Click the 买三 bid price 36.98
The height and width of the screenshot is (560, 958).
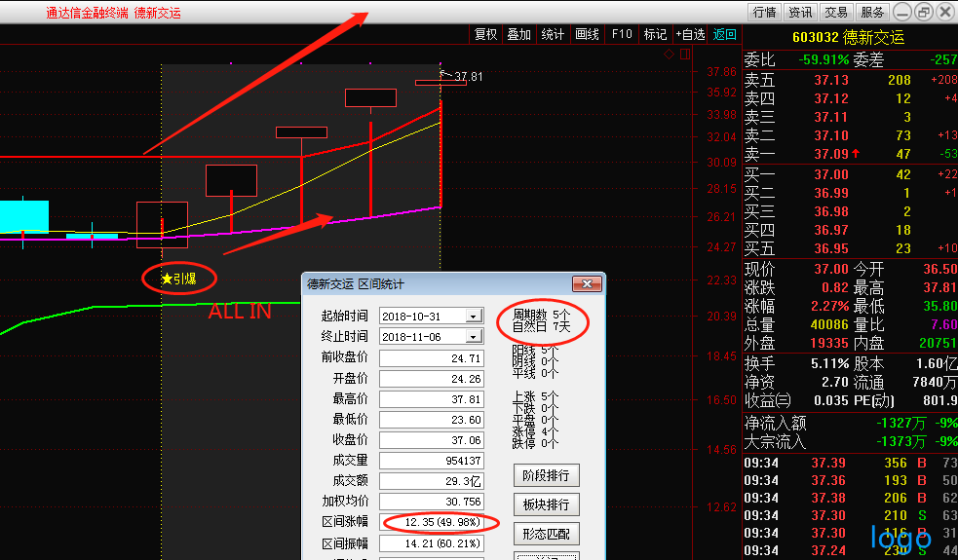(831, 211)
